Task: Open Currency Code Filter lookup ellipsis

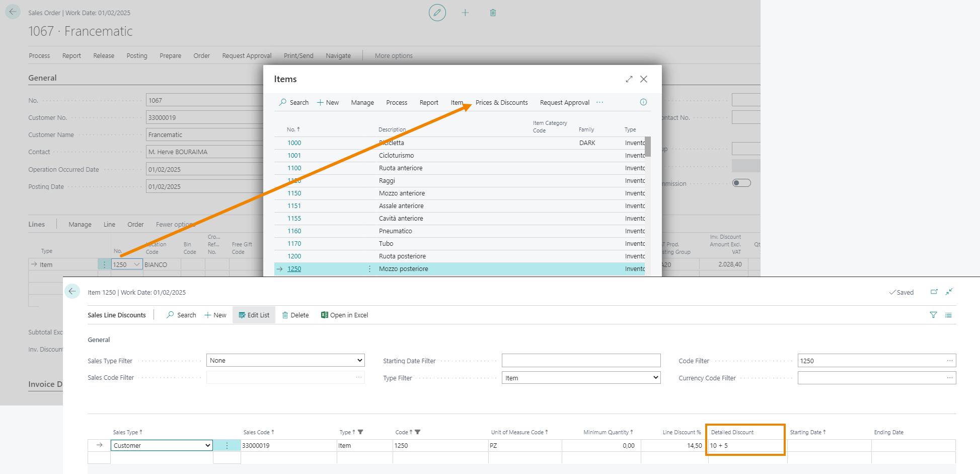Action: 949,378
